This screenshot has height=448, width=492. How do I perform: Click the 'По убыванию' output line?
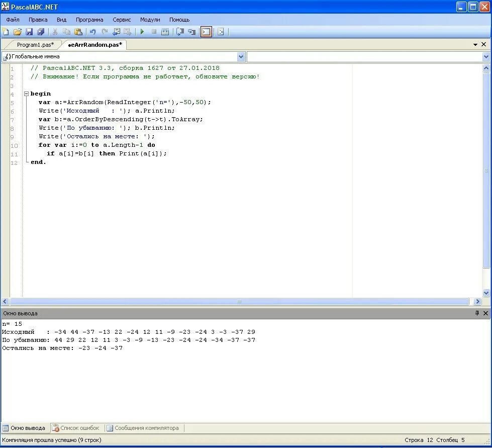click(x=129, y=340)
